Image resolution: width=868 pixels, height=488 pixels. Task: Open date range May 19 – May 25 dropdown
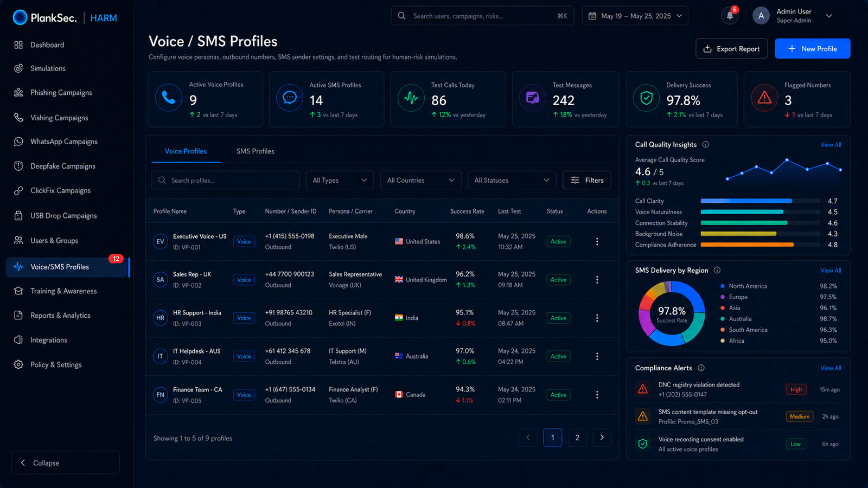coord(635,16)
